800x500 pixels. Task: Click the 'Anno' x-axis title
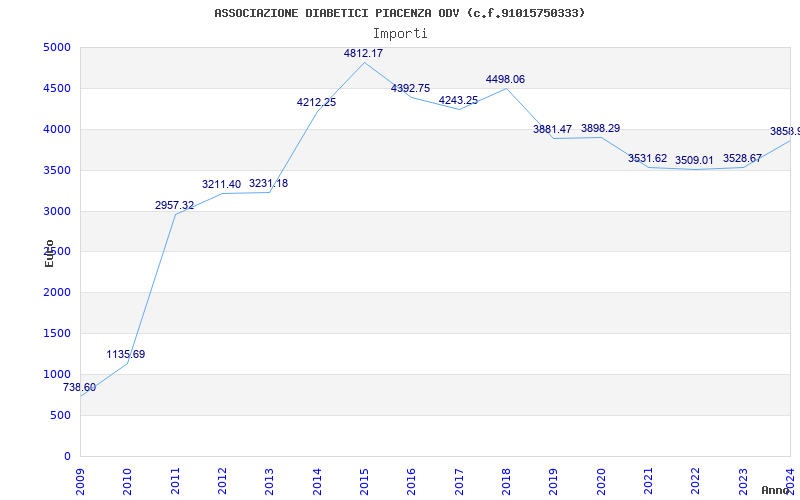[776, 490]
